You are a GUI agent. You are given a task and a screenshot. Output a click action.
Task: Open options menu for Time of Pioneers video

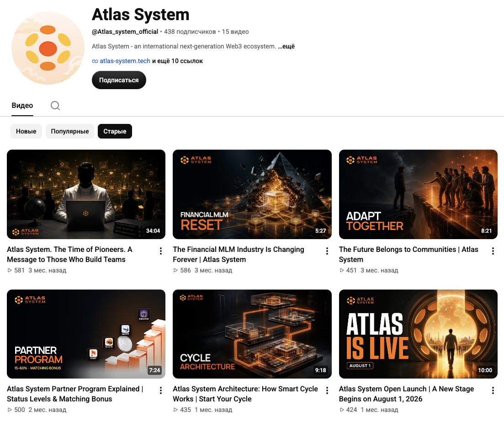[x=161, y=251]
